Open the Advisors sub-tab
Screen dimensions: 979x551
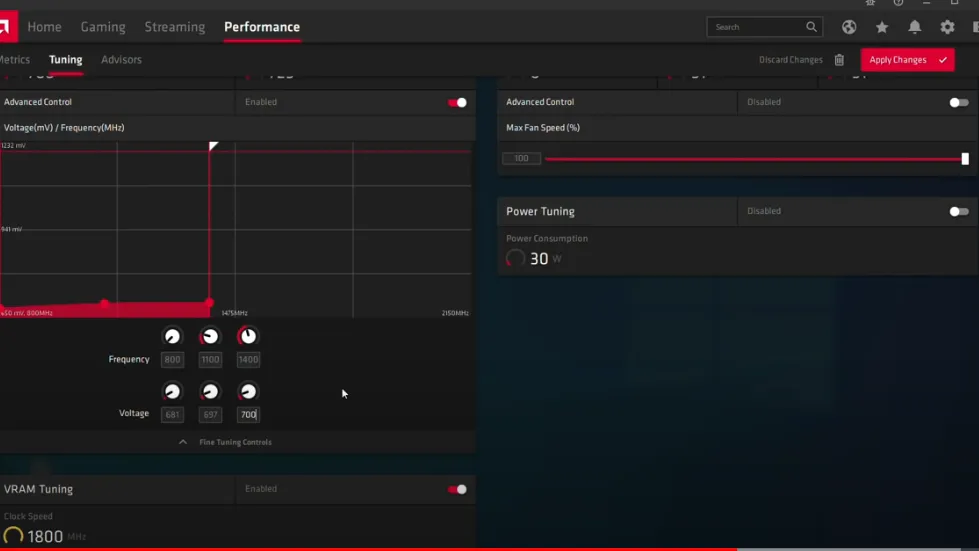pos(121,60)
